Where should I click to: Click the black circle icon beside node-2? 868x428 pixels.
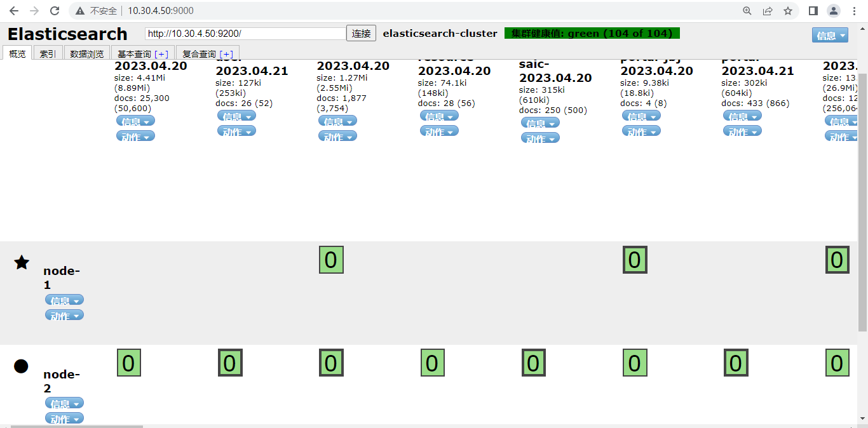21,366
